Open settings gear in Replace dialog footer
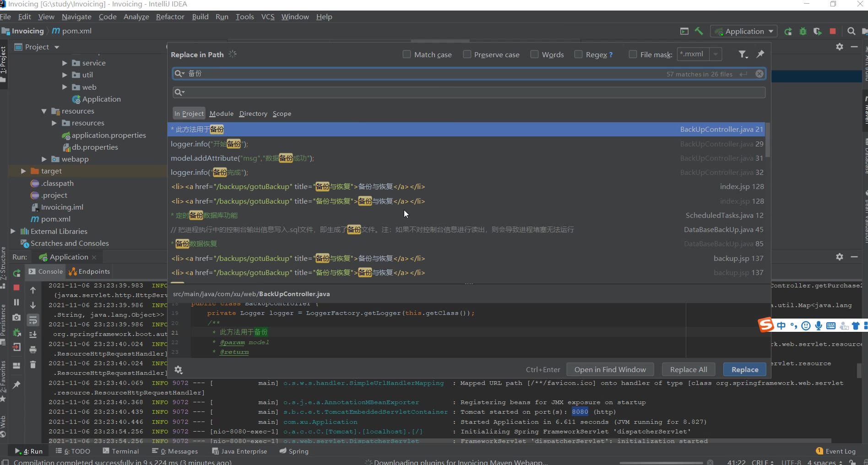868x465 pixels. click(x=179, y=370)
